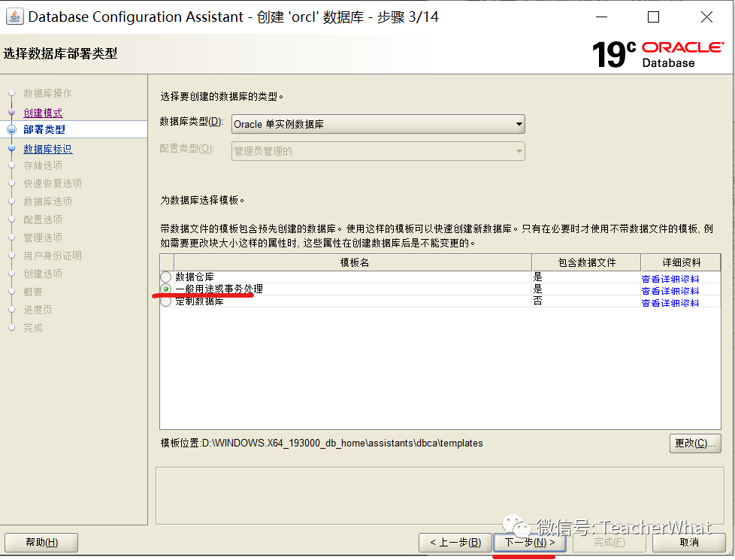Maximize the Database Configuration Assistant window

tap(653, 17)
